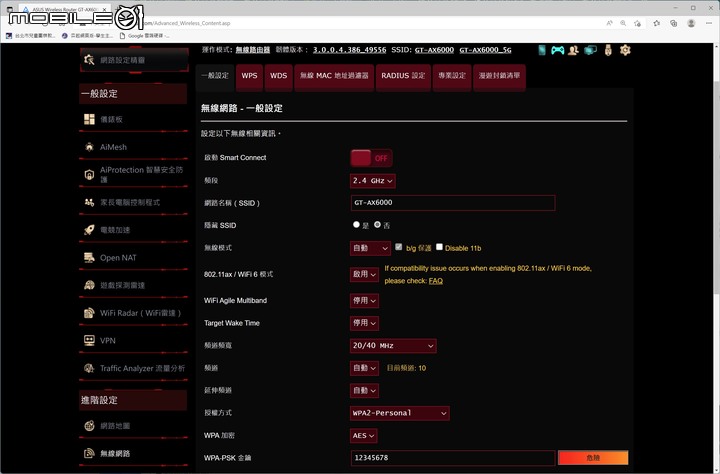Toggle the Smart Connect OFF switch
720x474 pixels.
coord(371,158)
